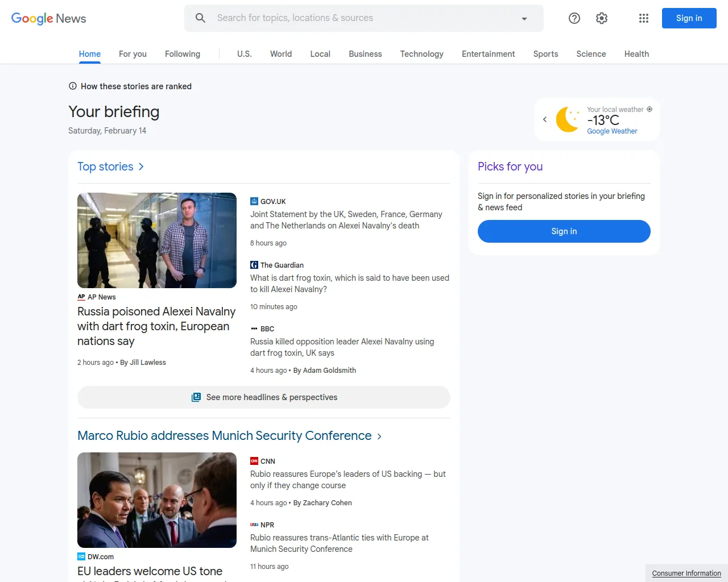Click the detect location icon in weather widget
This screenshot has width=728, height=582.
[x=650, y=109]
